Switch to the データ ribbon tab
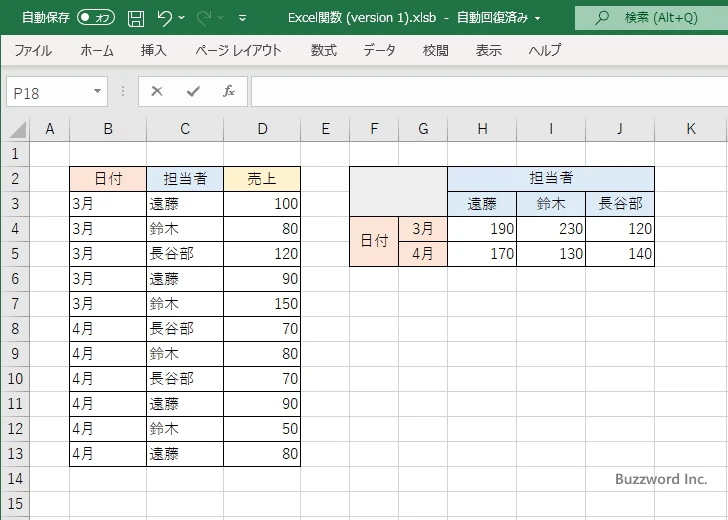The width and height of the screenshot is (728, 520). 379,50
